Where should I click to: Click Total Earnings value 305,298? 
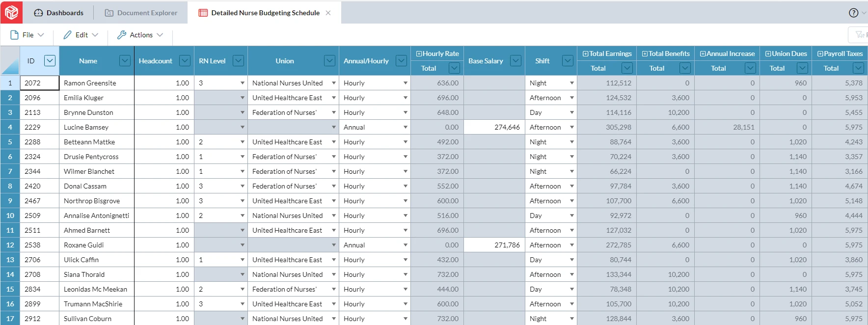619,127
